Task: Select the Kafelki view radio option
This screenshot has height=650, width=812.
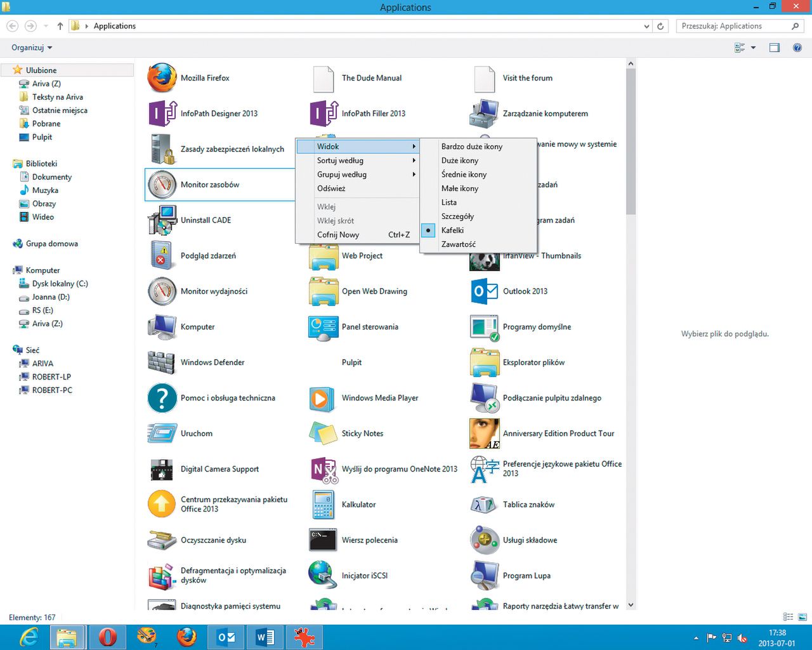Action: click(452, 230)
